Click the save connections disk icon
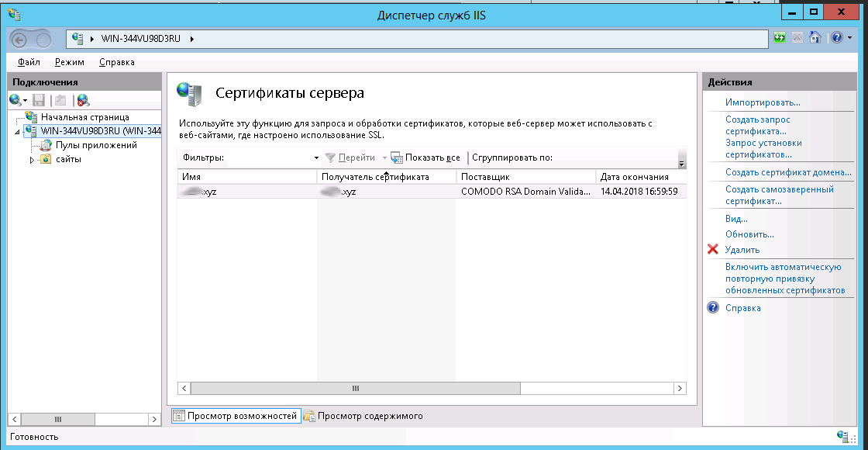868x450 pixels. pos(39,100)
